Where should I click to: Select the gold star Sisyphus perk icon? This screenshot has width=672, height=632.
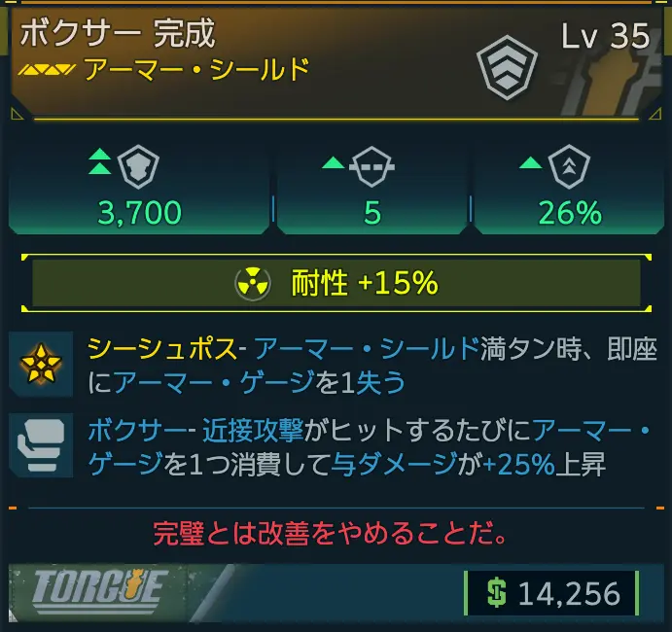41,364
